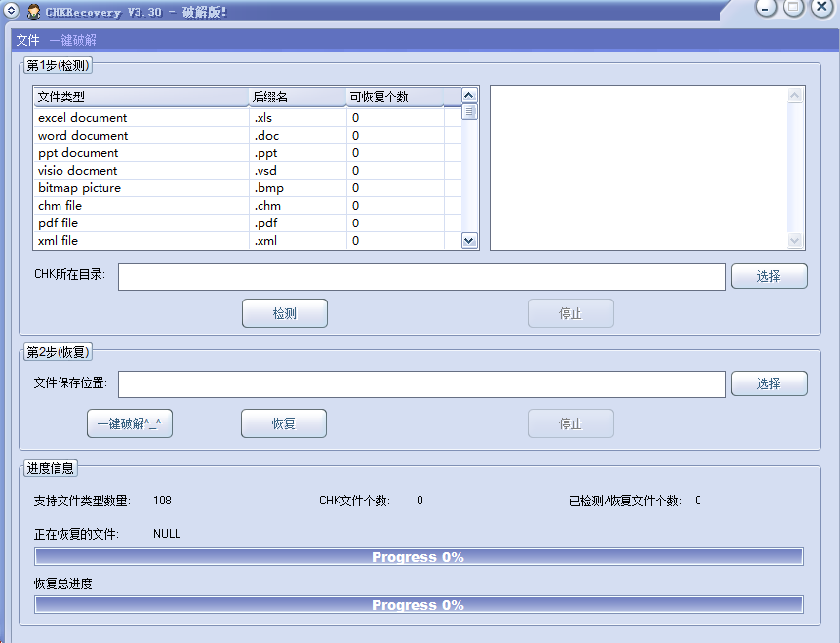This screenshot has height=643, width=840.
Task: Select the pdf file row
Action: click(x=141, y=223)
